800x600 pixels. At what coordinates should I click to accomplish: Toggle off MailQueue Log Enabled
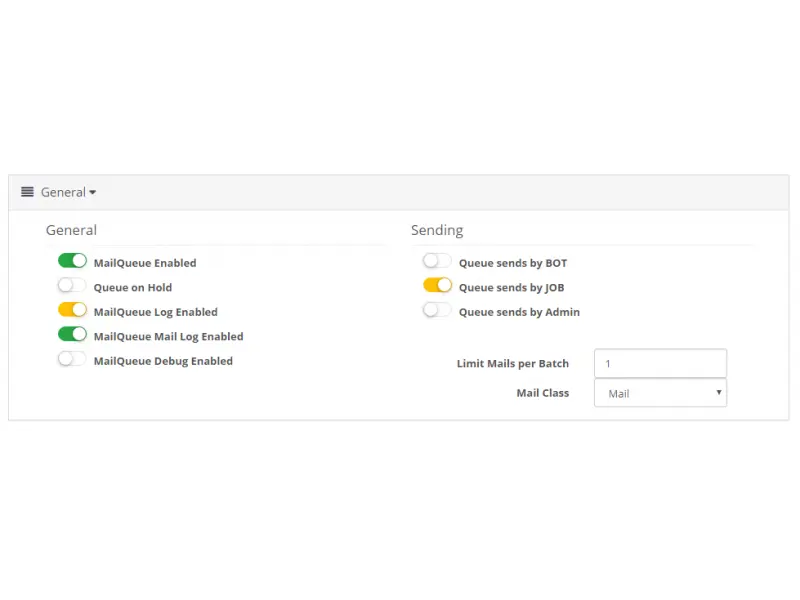coord(72,310)
